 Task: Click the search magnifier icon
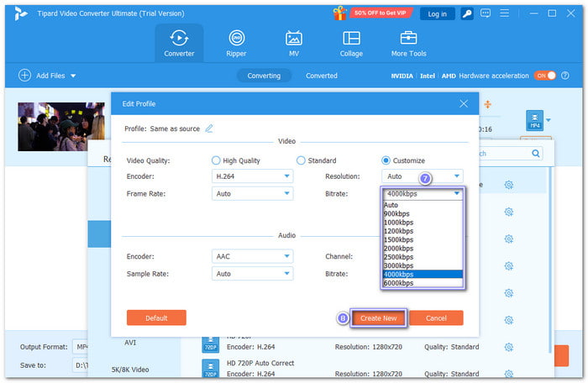[x=536, y=153]
